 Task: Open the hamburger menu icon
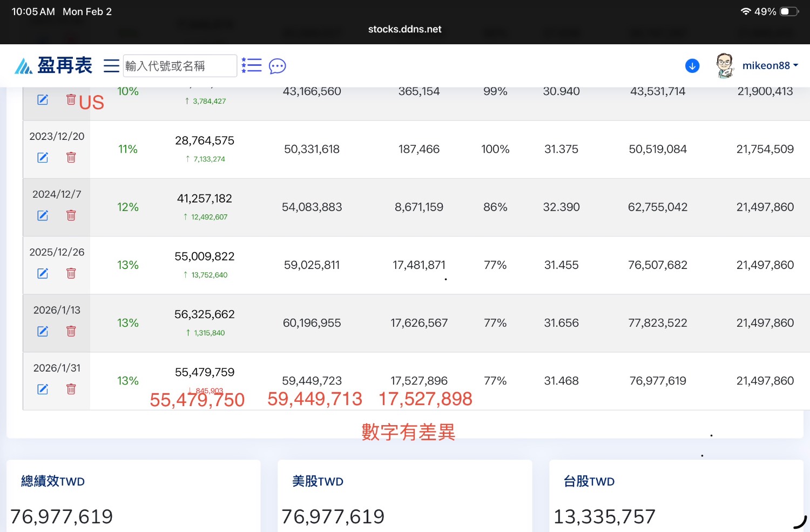pos(111,66)
